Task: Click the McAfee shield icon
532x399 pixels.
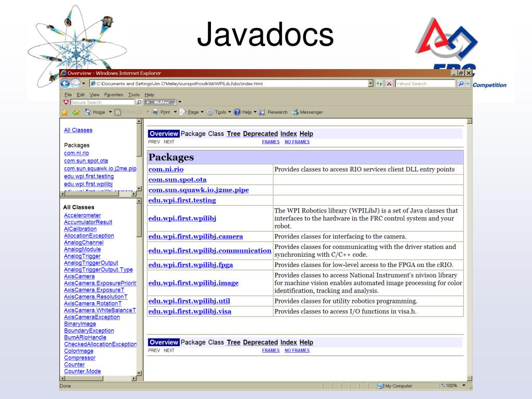Action: coord(66,102)
